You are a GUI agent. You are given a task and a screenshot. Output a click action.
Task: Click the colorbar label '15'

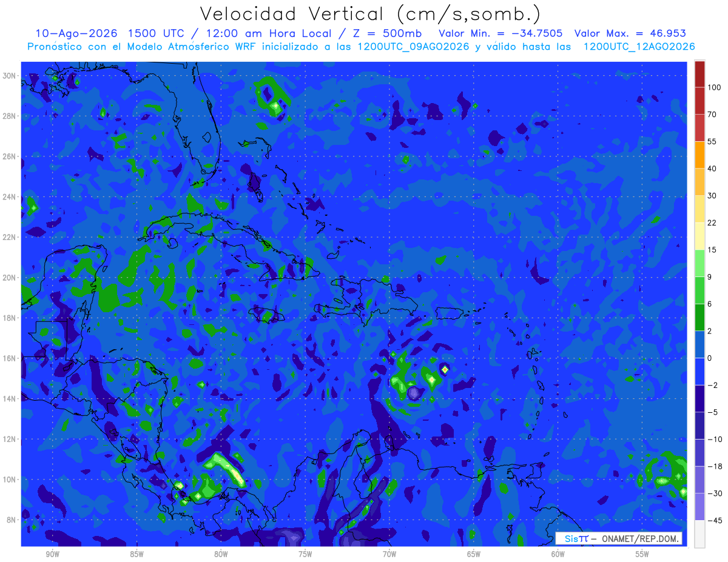[713, 250]
